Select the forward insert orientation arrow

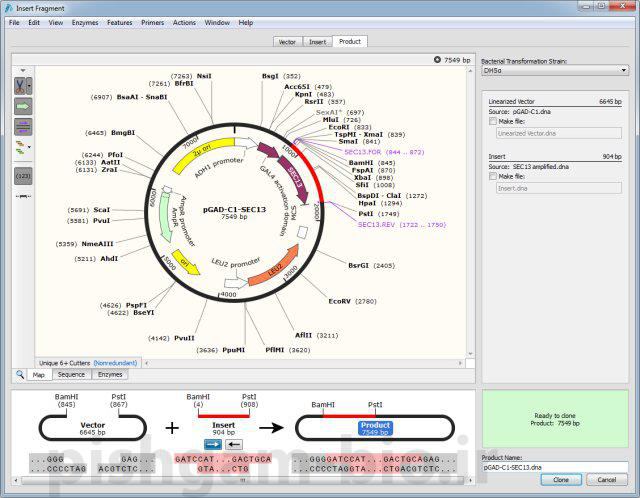[211, 444]
